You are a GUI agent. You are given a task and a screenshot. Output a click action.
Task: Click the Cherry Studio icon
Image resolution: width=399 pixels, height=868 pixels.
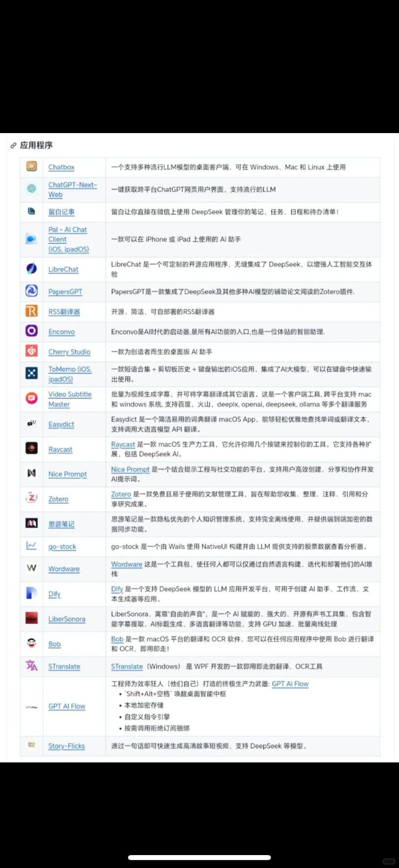click(x=31, y=350)
